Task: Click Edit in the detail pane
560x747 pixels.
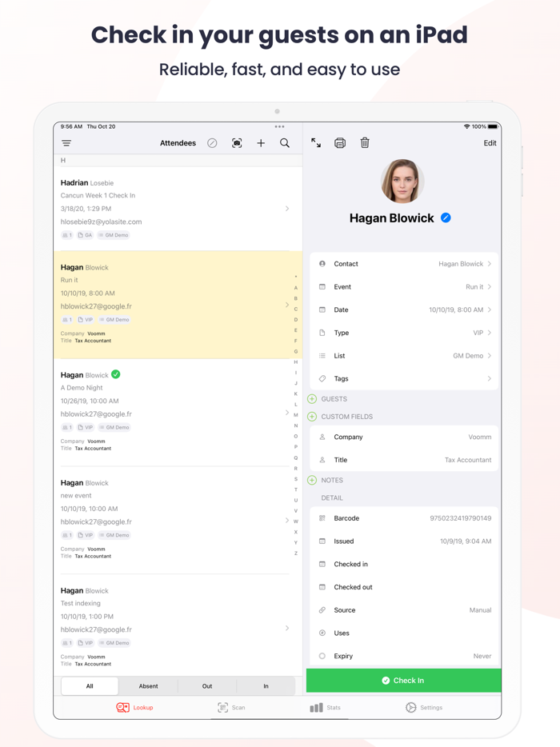Action: click(490, 143)
